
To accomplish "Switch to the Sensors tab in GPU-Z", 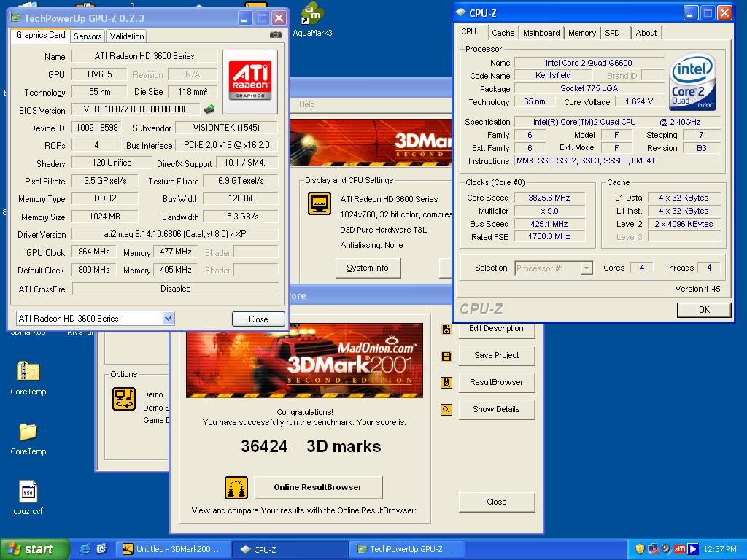I will 88,36.
